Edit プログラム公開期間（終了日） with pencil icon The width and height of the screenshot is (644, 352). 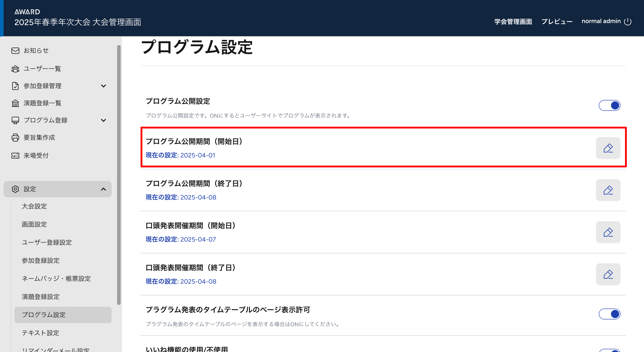pos(608,190)
